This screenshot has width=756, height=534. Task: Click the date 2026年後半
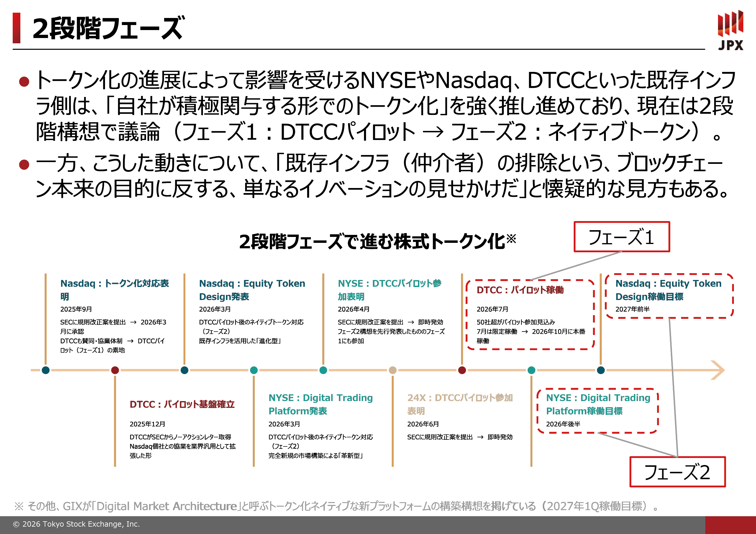click(x=563, y=424)
